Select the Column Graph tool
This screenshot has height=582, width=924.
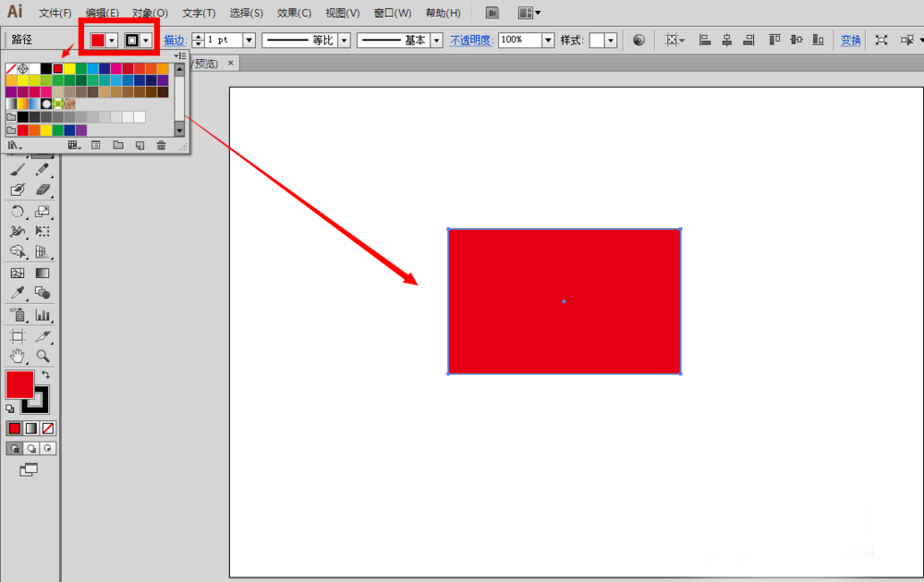click(x=42, y=315)
